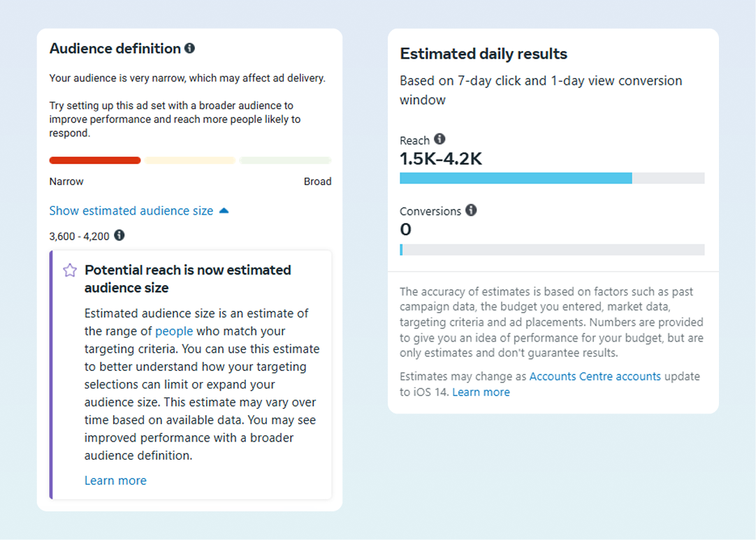Click Learn more in audience size notice

[115, 481]
